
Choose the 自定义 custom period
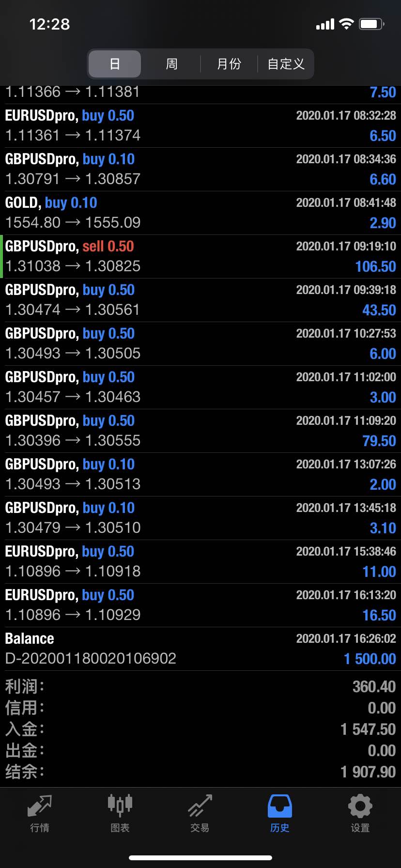click(286, 64)
